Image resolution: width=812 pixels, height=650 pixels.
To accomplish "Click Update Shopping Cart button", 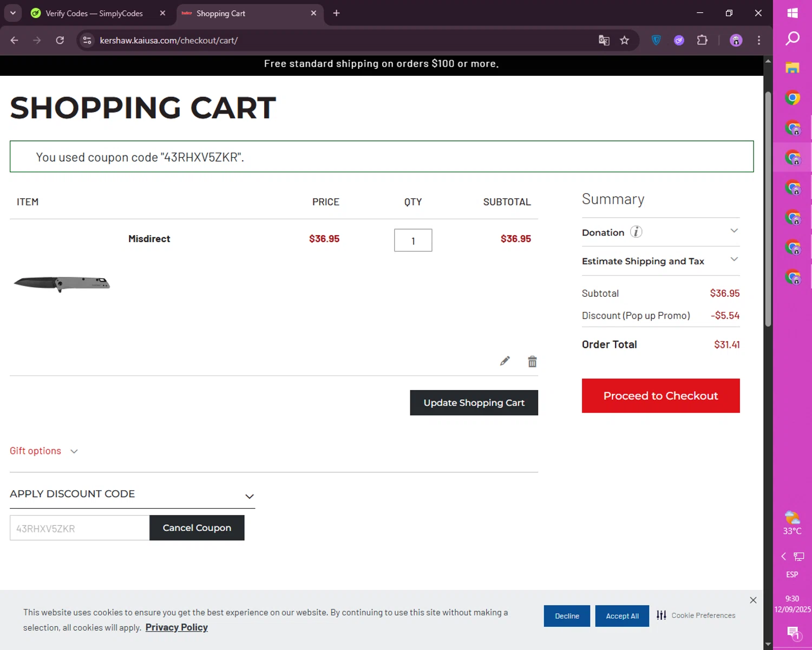I will [x=474, y=402].
